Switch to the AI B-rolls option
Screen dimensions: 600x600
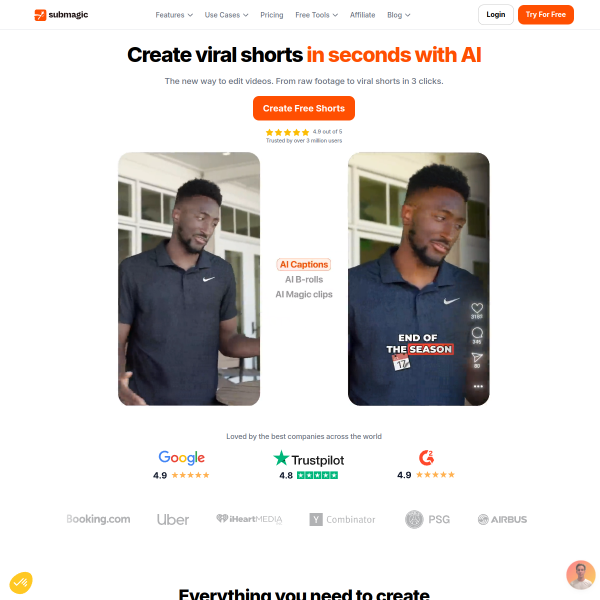[x=304, y=279]
